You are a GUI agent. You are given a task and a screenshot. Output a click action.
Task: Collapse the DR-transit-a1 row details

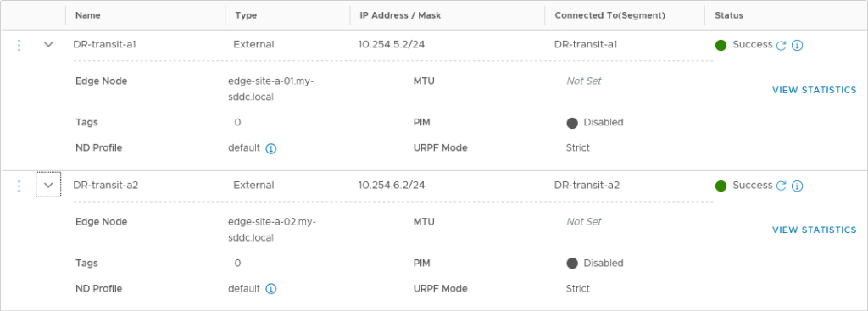click(x=48, y=45)
